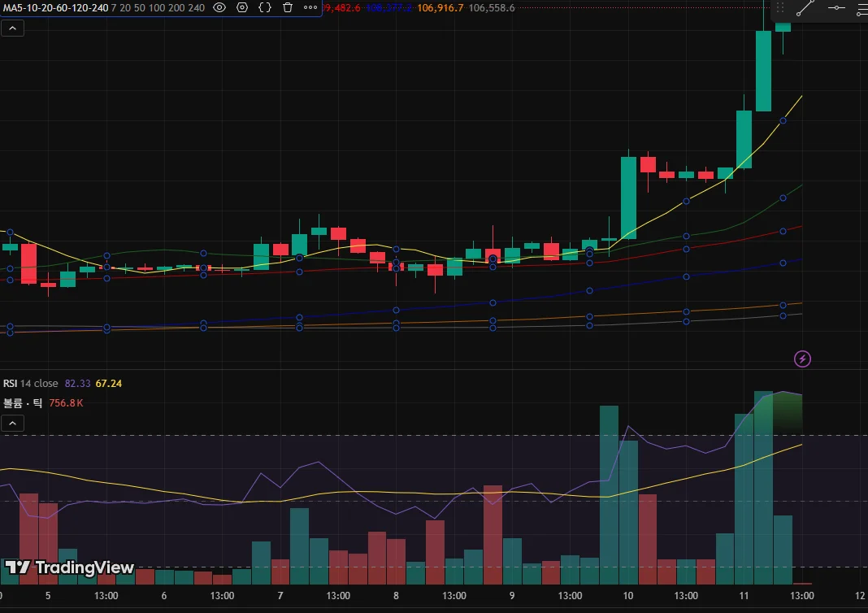Viewport: 868px width, 613px height.
Task: Select the RSI 14 close indicator label
Action: pyautogui.click(x=30, y=383)
